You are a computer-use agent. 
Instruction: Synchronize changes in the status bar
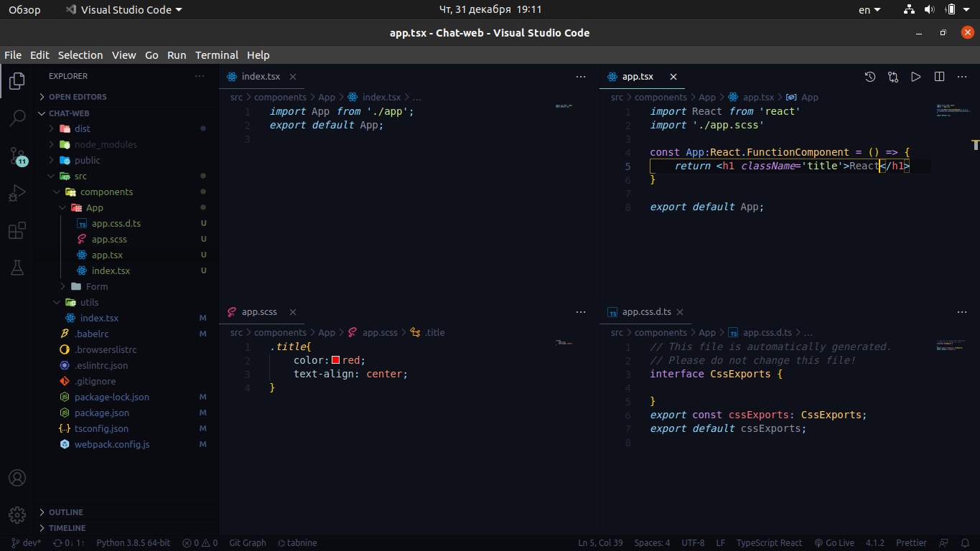click(70, 543)
